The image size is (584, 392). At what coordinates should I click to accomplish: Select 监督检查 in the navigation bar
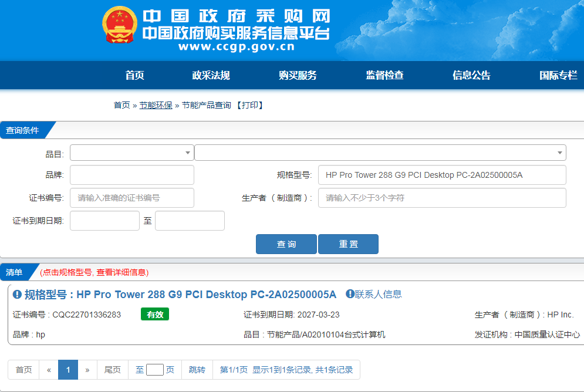tap(385, 75)
